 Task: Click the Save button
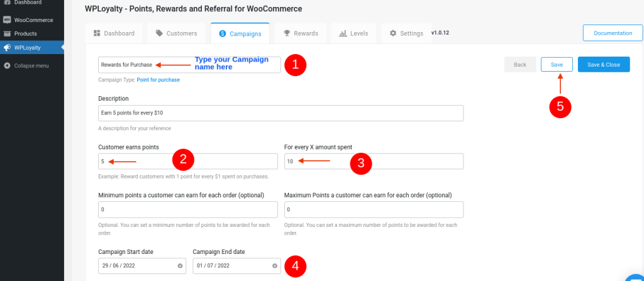[x=557, y=65]
